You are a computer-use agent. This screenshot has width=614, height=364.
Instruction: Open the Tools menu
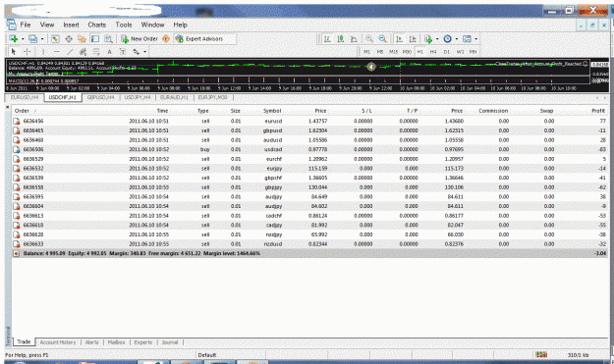(124, 25)
